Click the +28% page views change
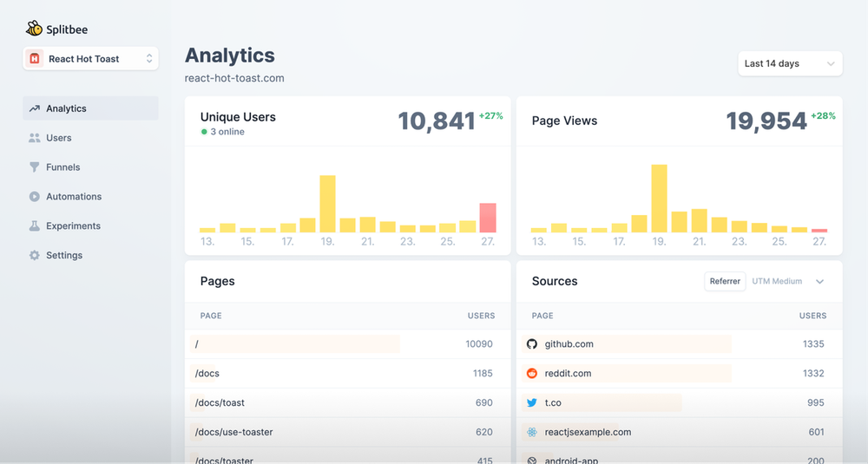The height and width of the screenshot is (464, 868). [x=823, y=115]
